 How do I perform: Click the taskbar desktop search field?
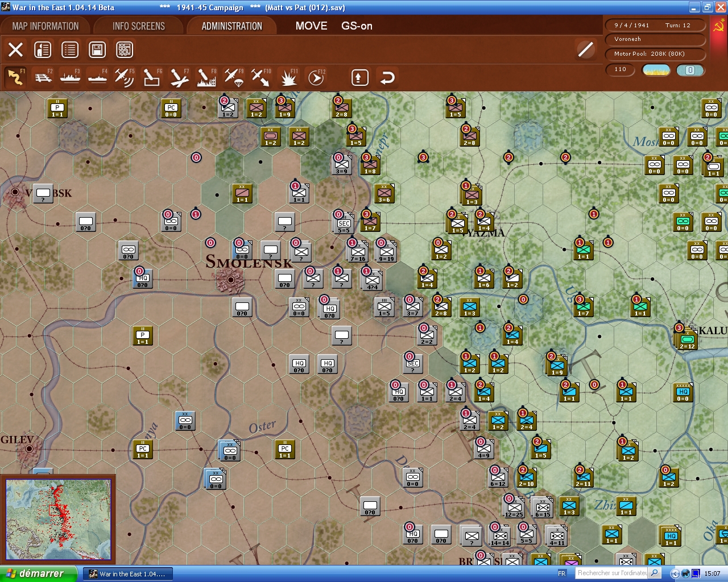[x=612, y=573]
